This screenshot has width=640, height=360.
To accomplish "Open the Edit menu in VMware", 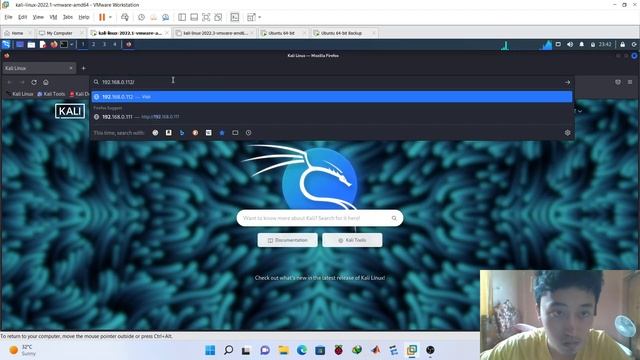I will [x=22, y=17].
